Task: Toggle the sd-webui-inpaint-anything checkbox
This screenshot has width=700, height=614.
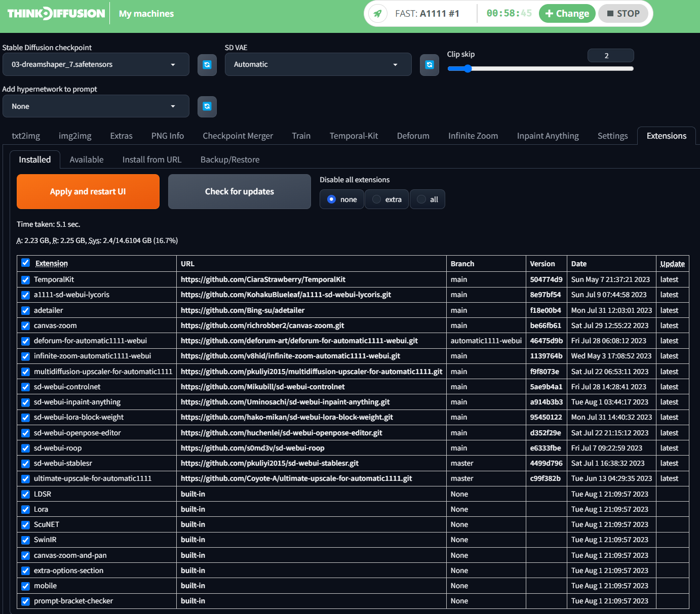Action: pyautogui.click(x=25, y=402)
